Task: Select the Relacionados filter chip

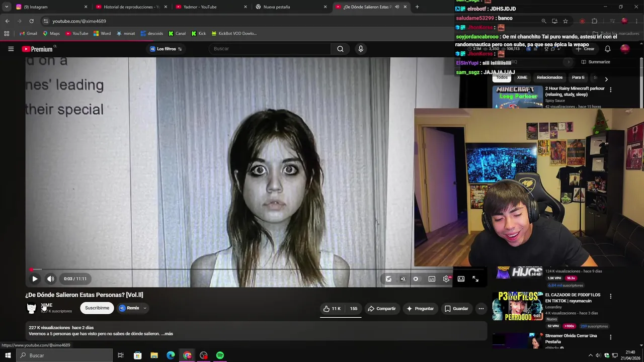Action: [549, 77]
